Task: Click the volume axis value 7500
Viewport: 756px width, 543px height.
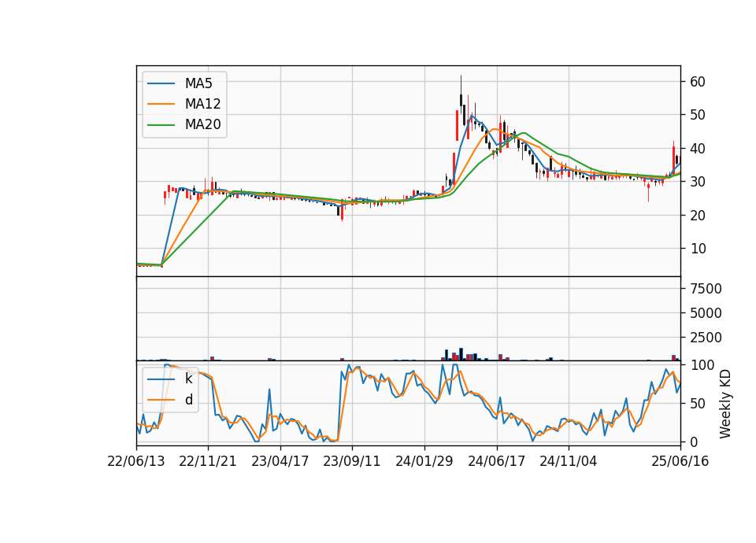Action: coord(706,289)
